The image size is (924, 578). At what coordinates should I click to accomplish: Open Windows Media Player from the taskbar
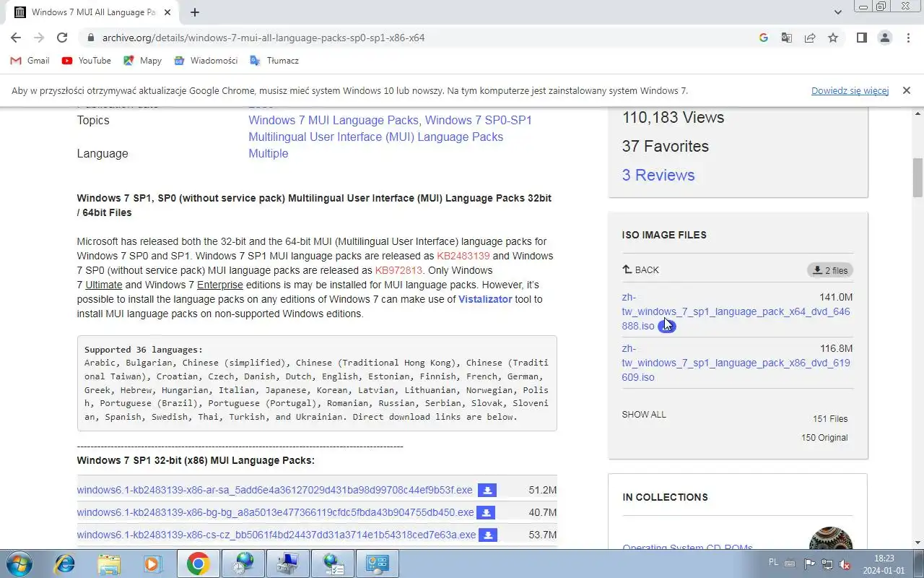[153, 564]
